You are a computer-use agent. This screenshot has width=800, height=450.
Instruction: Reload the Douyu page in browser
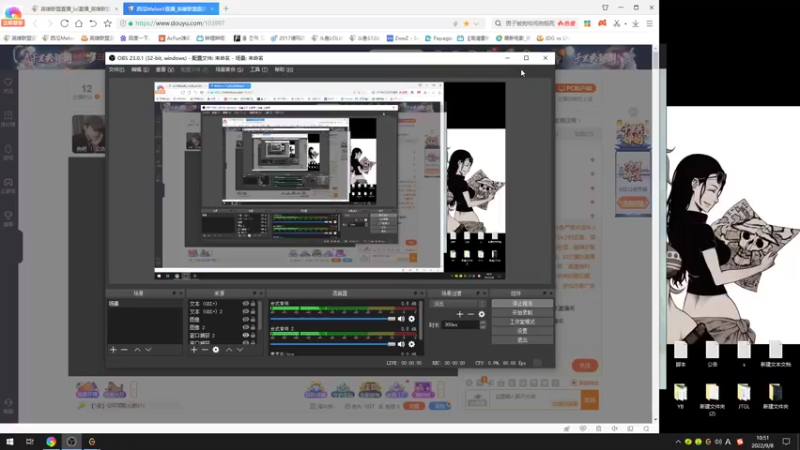pyautogui.click(x=64, y=23)
